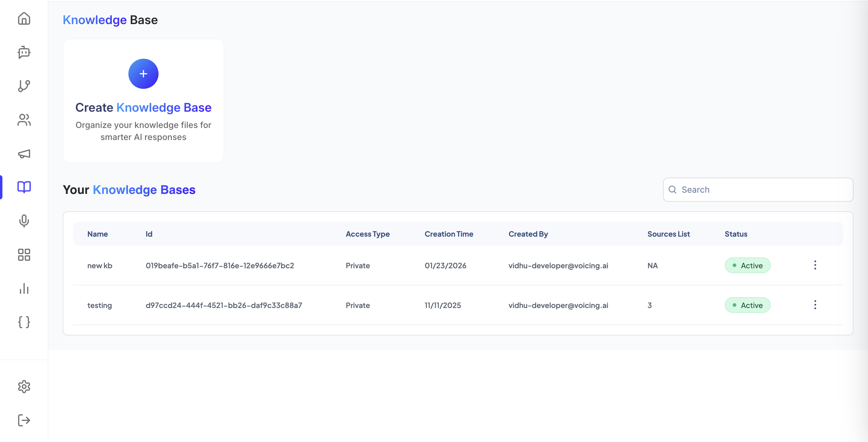Viewport: 868px width, 442px height.
Task: Open the actions menu for testing row
Action: tap(816, 305)
